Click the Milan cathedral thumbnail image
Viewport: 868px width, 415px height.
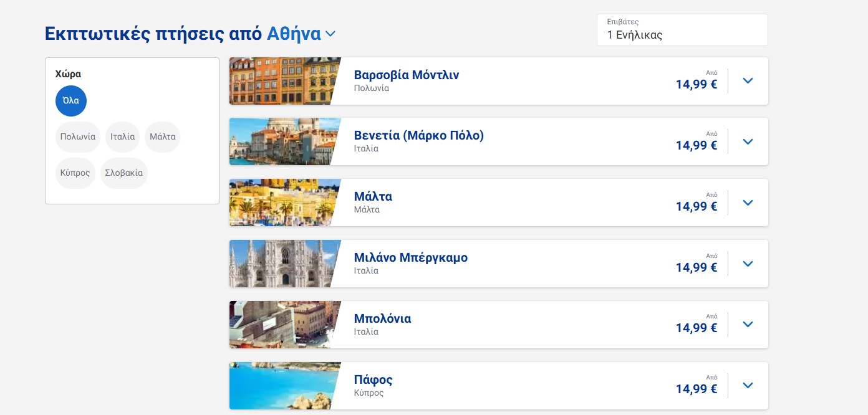[281, 264]
